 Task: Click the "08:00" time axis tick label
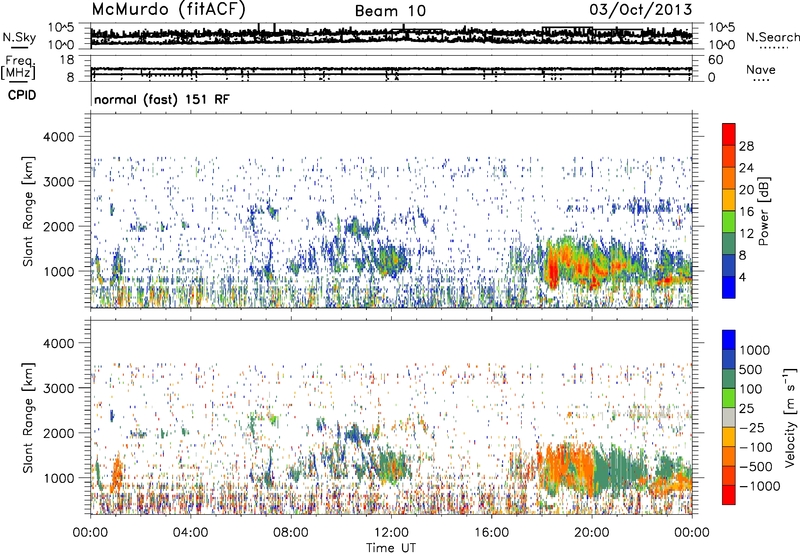291,533
